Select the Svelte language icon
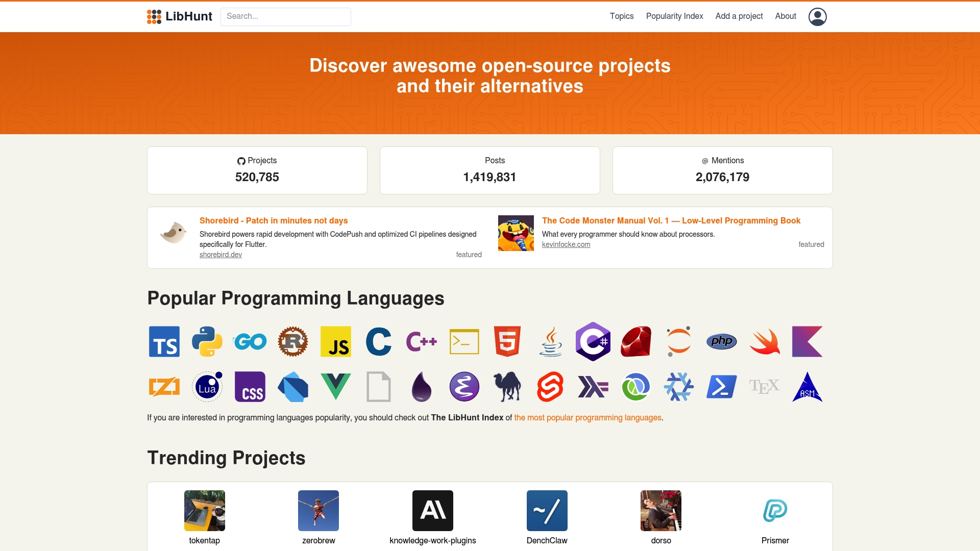Screen dimensions: 980x551 pyautogui.click(x=550, y=387)
